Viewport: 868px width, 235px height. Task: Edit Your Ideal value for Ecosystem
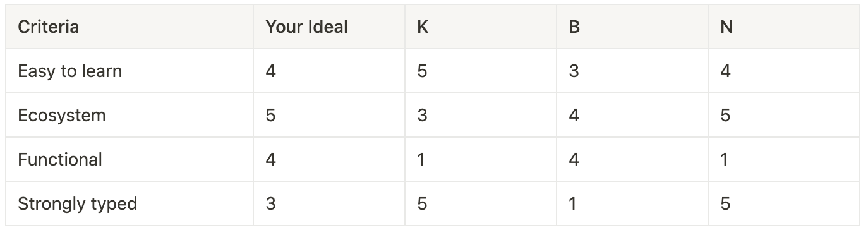click(329, 116)
